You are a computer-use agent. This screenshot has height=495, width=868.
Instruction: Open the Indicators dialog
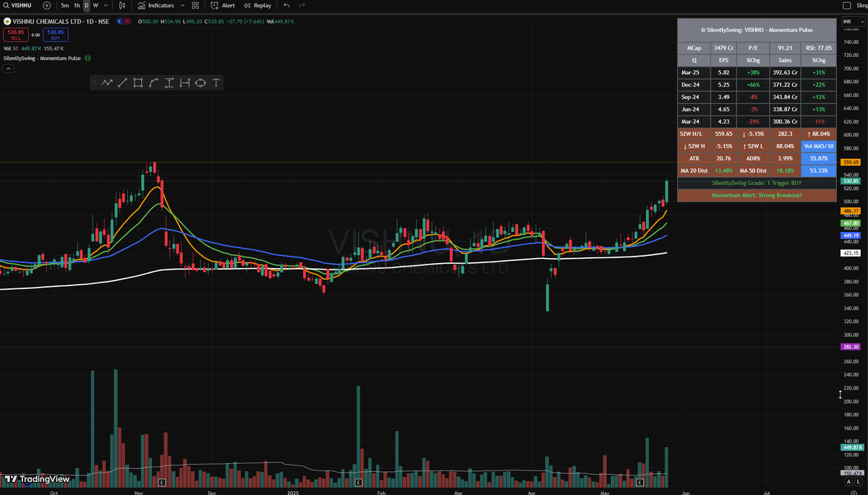coord(156,5)
